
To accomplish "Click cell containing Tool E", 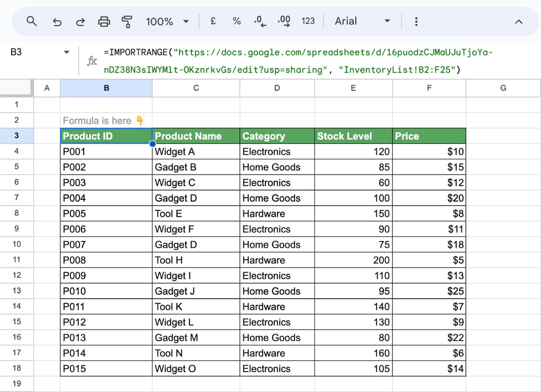I will click(x=196, y=213).
